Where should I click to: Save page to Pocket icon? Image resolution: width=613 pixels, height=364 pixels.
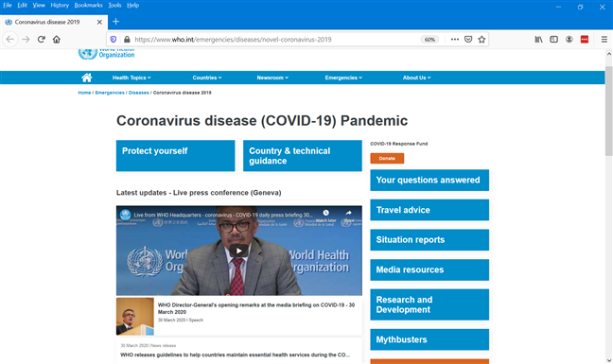(468, 40)
